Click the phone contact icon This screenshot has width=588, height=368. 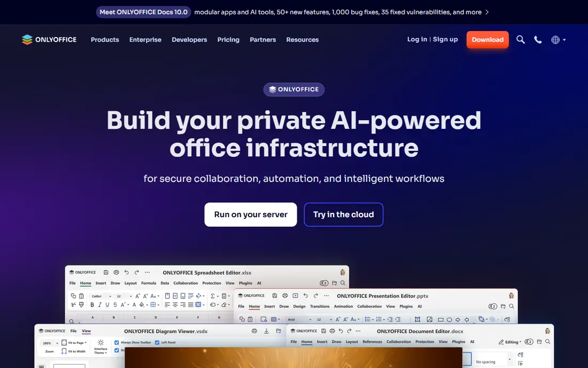click(538, 40)
